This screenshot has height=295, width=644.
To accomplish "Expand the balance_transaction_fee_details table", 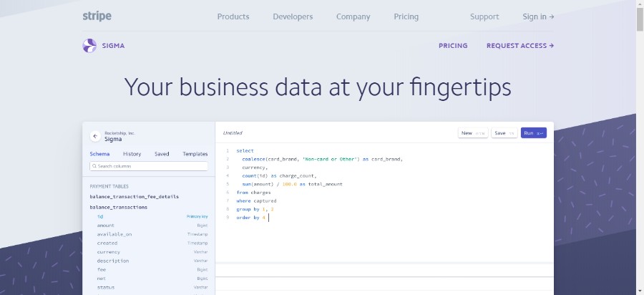I will (135, 196).
